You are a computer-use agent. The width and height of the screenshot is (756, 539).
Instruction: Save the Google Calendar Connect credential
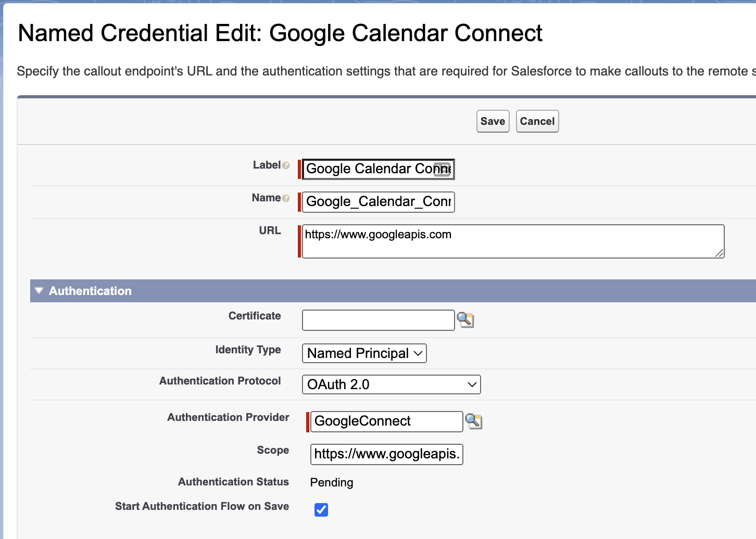(x=492, y=121)
